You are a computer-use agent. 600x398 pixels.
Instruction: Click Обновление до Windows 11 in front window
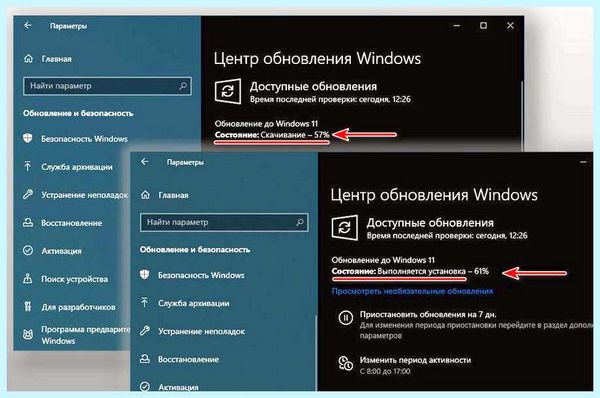pos(383,260)
